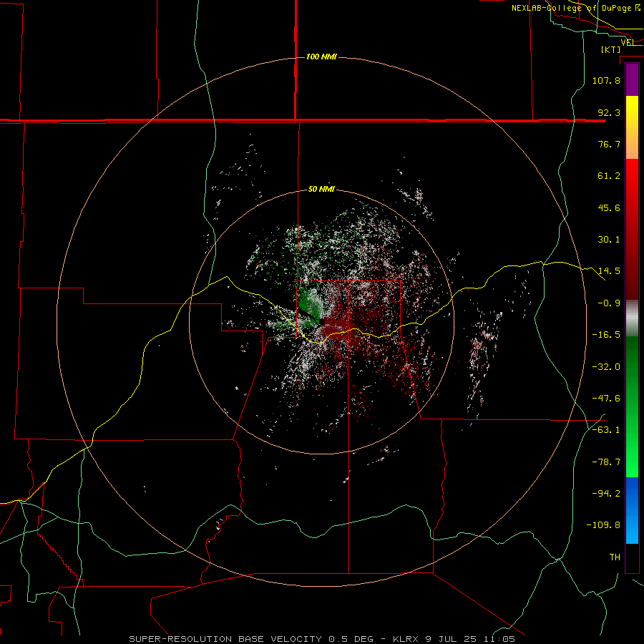Click the -78.7 legend value
Viewport: 644px width, 644px height.
[606, 462]
